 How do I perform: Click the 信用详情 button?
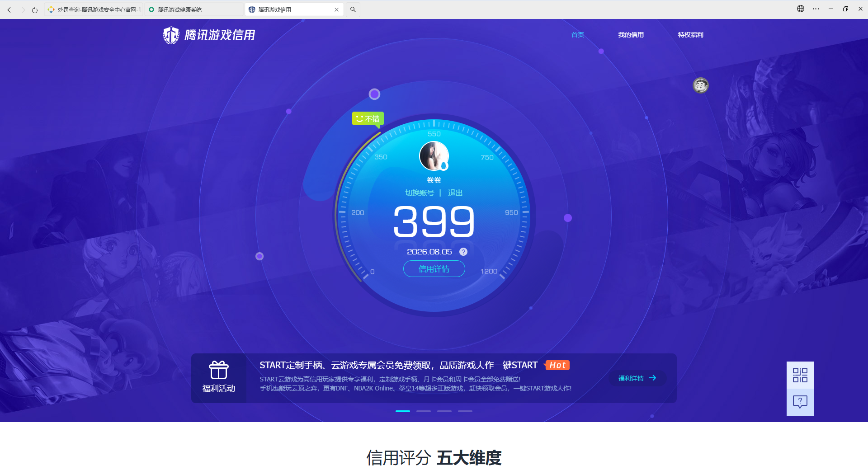tap(434, 269)
